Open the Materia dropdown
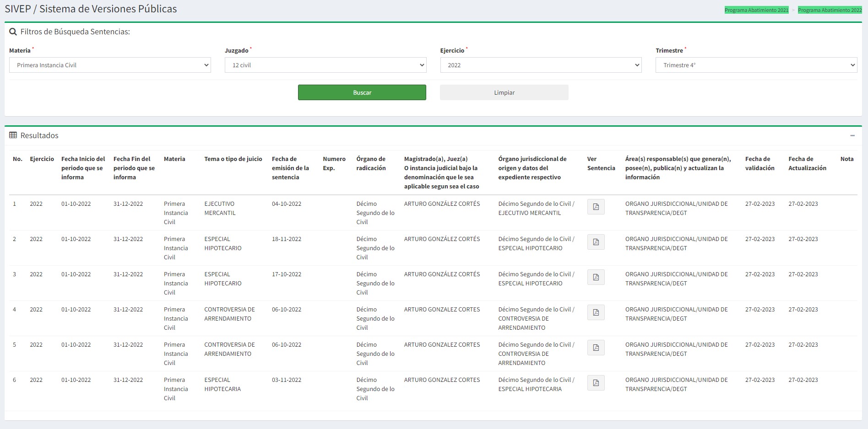The height and width of the screenshot is (429, 868). [x=110, y=65]
